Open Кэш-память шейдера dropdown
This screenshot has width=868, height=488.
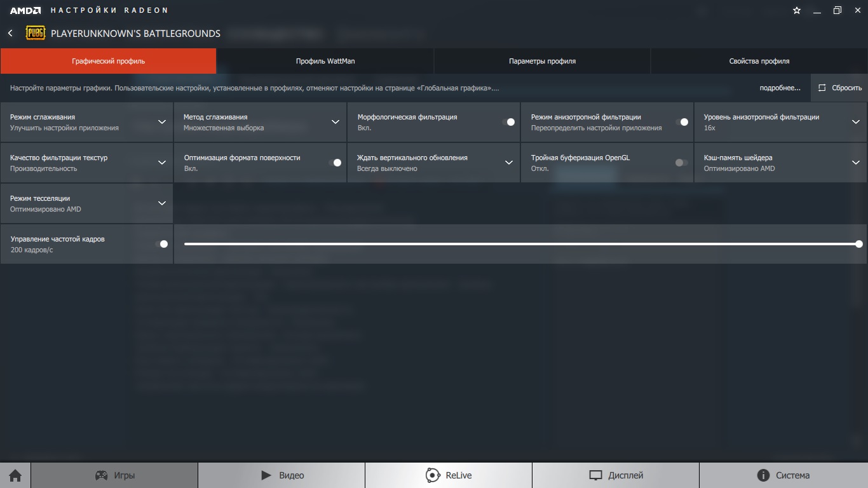pos(856,163)
